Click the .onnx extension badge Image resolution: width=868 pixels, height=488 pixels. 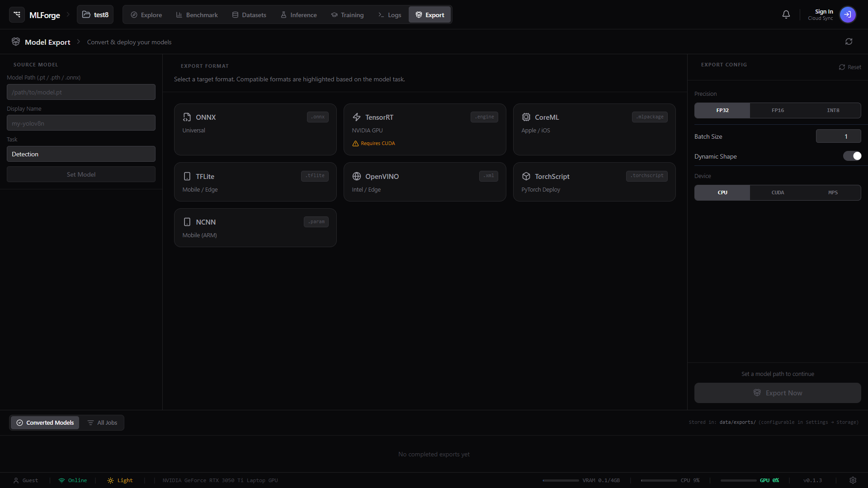pos(318,117)
